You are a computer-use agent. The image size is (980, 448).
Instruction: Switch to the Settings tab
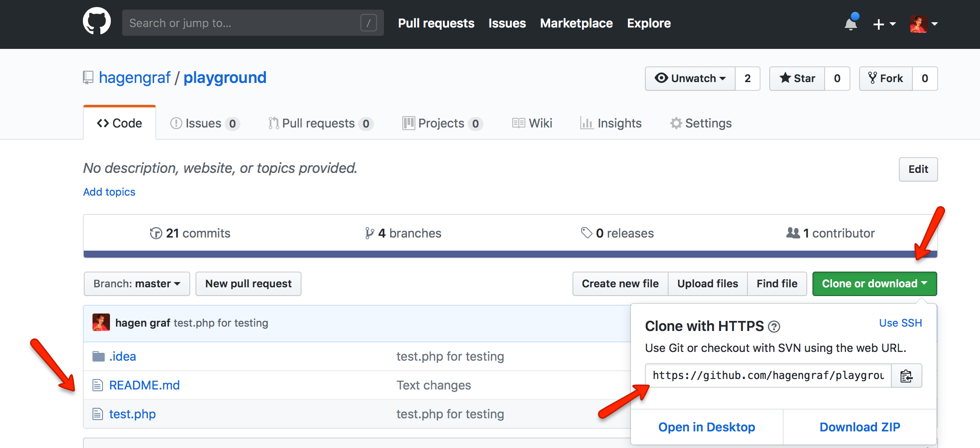point(701,124)
